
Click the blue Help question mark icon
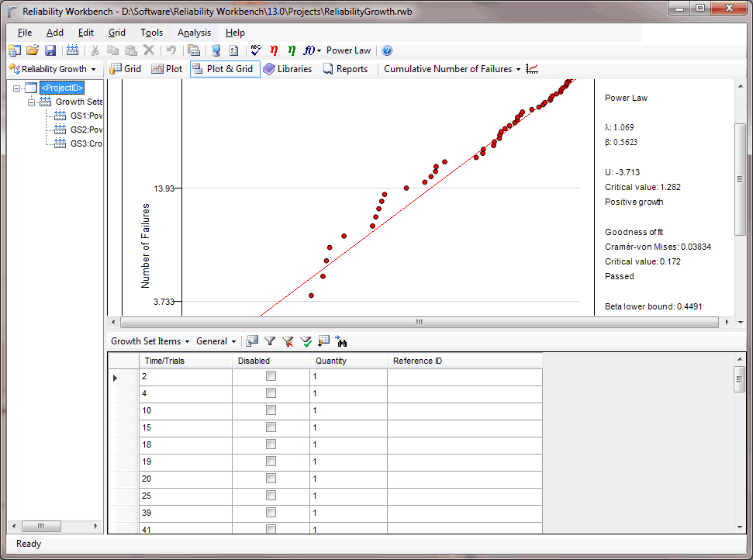point(387,50)
